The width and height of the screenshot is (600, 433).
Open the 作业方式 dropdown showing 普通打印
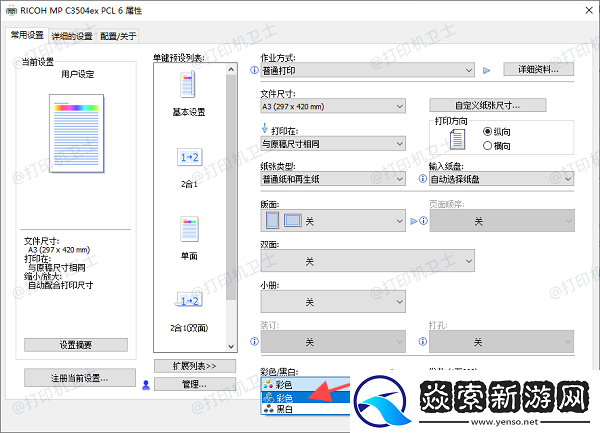click(x=368, y=70)
